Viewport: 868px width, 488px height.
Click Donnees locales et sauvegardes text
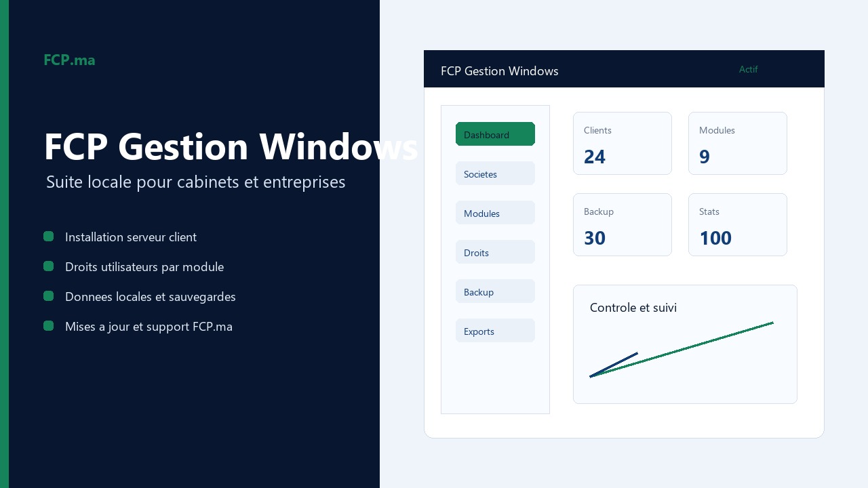tap(151, 297)
